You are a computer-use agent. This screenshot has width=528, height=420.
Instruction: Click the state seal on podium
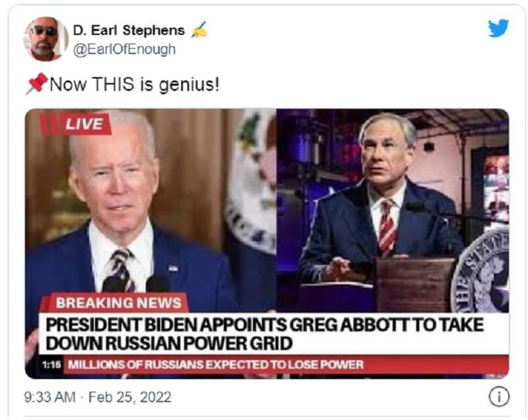click(x=480, y=272)
